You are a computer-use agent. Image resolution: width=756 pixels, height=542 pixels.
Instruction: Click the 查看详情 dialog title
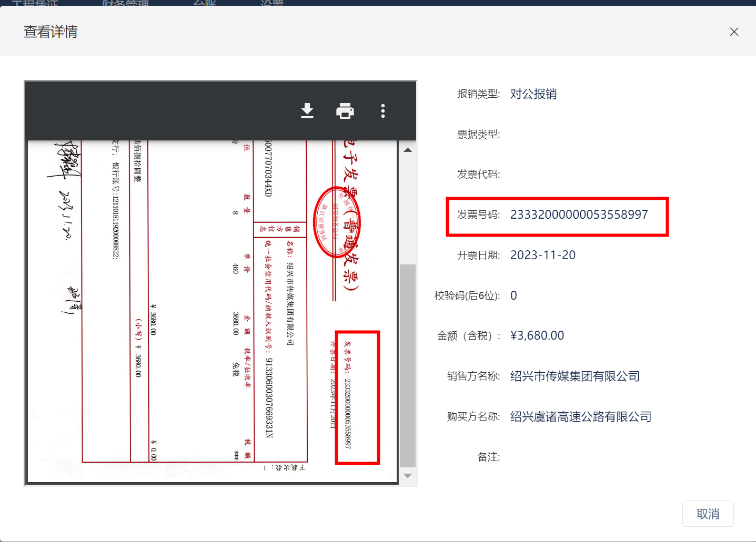(51, 32)
